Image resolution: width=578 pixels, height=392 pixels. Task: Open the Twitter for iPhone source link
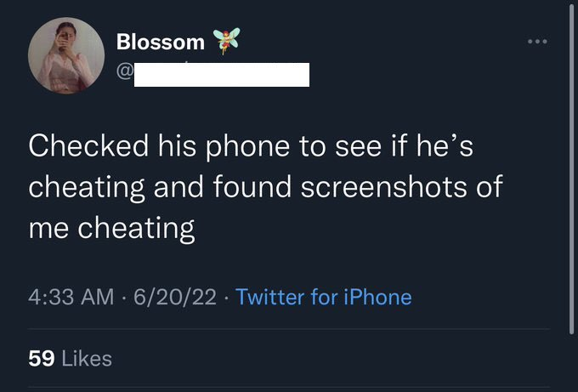[x=323, y=297]
